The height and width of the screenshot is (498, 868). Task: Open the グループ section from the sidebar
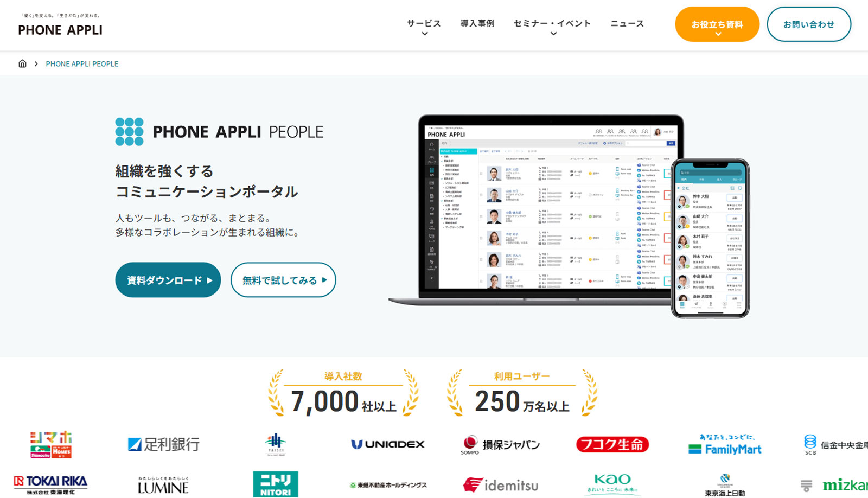coord(431,158)
